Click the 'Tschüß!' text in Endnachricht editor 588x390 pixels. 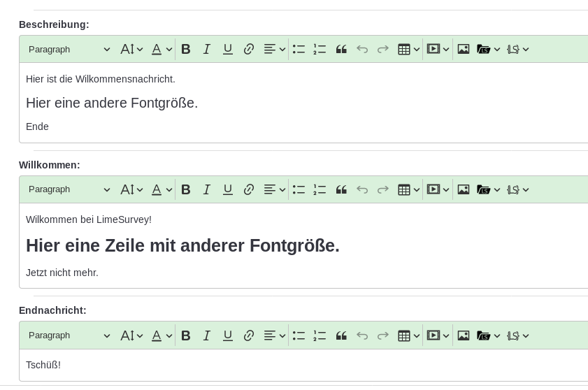tap(43, 365)
